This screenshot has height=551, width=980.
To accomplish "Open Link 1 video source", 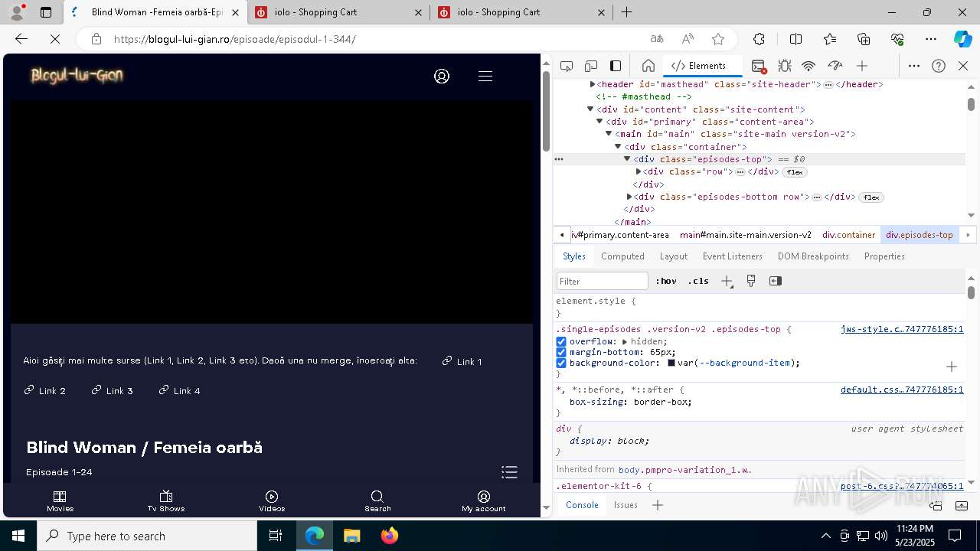I will pos(462,361).
